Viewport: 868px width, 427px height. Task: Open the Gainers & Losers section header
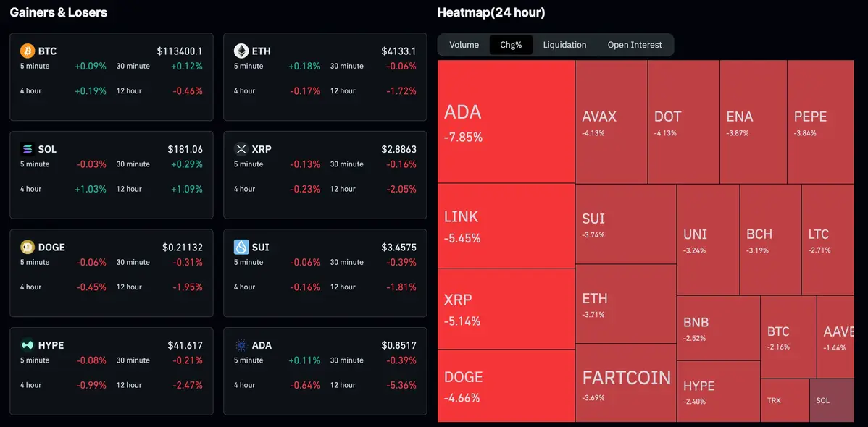(57, 12)
